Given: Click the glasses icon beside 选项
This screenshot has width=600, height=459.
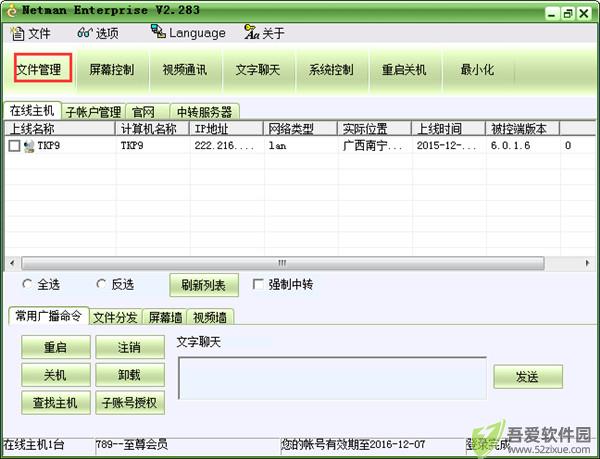Looking at the screenshot, I should click(84, 33).
